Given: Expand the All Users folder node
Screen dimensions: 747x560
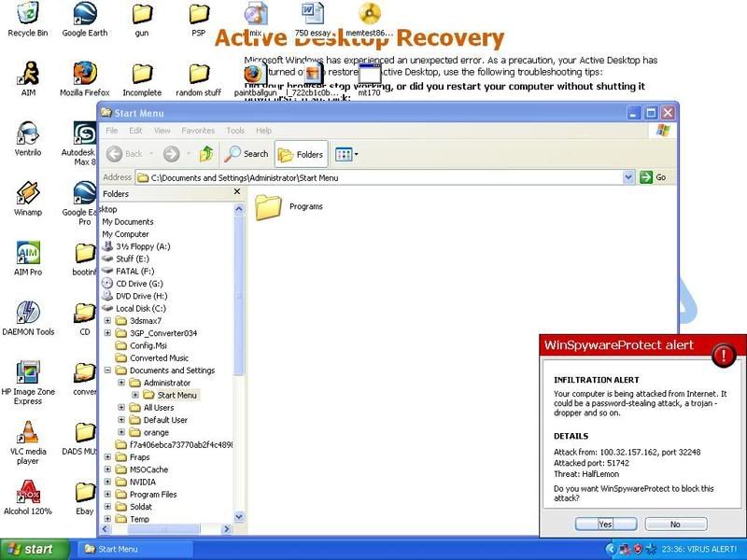Looking at the screenshot, I should (x=121, y=407).
